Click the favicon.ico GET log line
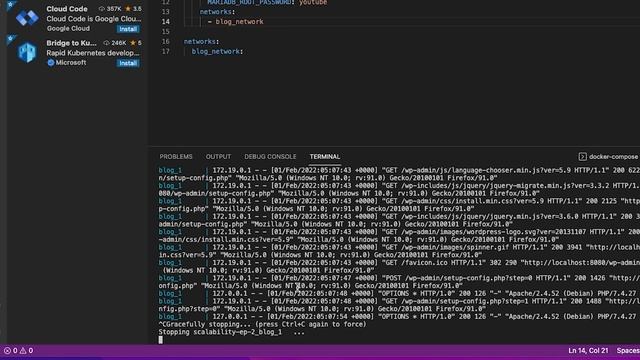Viewport: 640px width, 360px height. (x=399, y=263)
